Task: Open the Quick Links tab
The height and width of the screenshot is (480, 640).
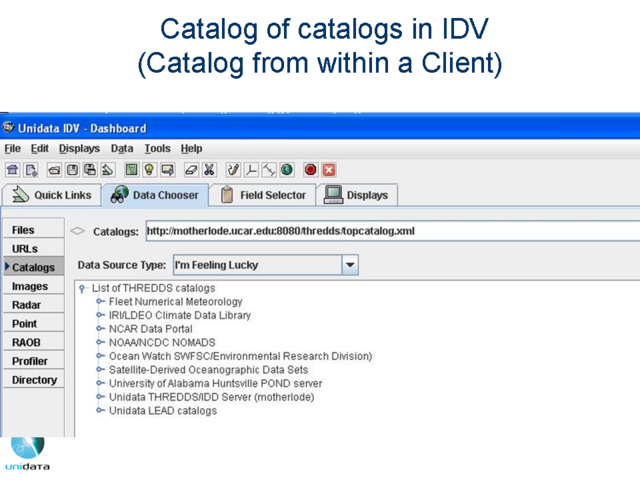Action: tap(52, 195)
